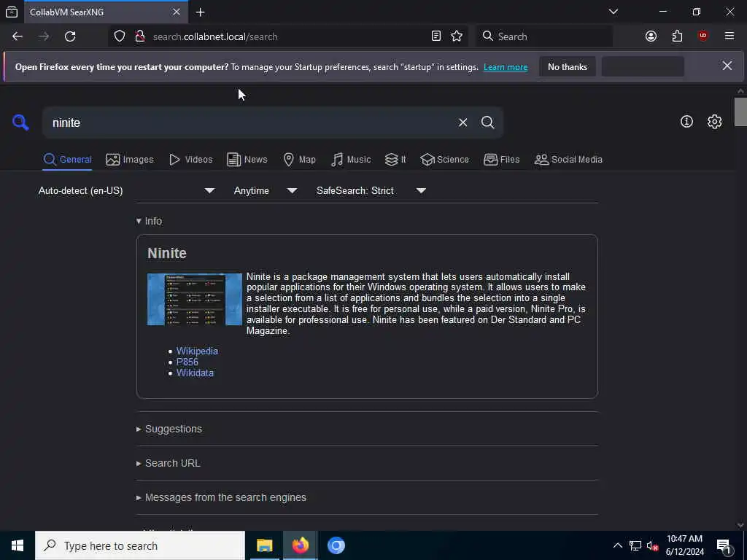The height and width of the screenshot is (560, 747).
Task: Dismiss the Firefox startup notification bar
Action: pyautogui.click(x=727, y=66)
